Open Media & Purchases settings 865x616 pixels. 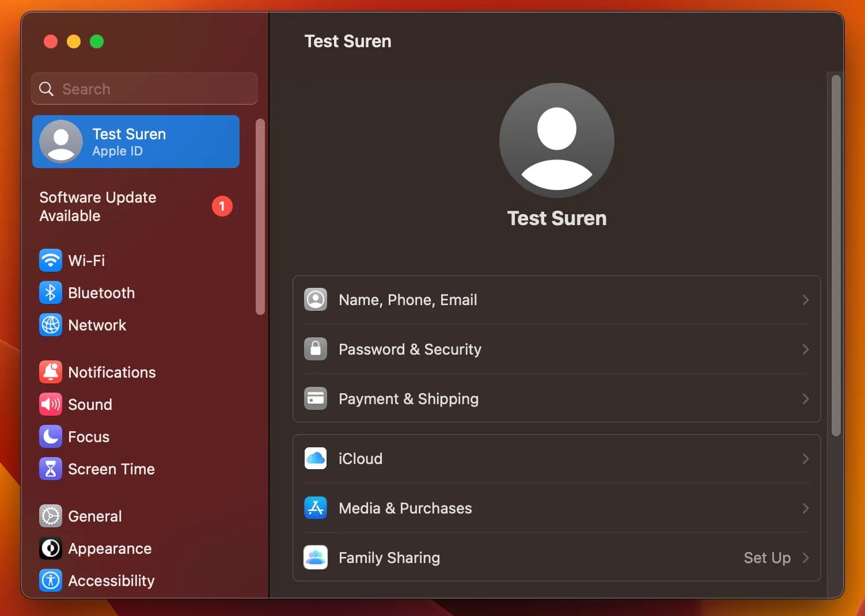(x=556, y=508)
